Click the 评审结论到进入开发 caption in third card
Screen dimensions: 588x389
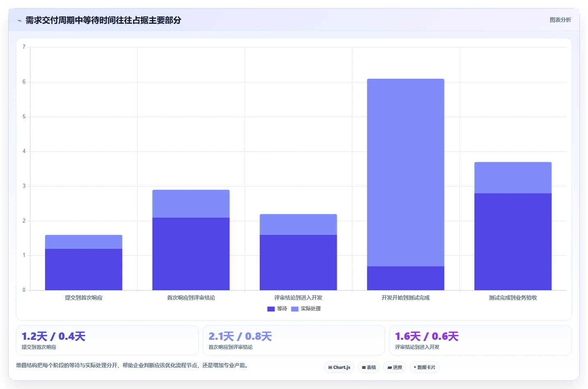tap(417, 347)
